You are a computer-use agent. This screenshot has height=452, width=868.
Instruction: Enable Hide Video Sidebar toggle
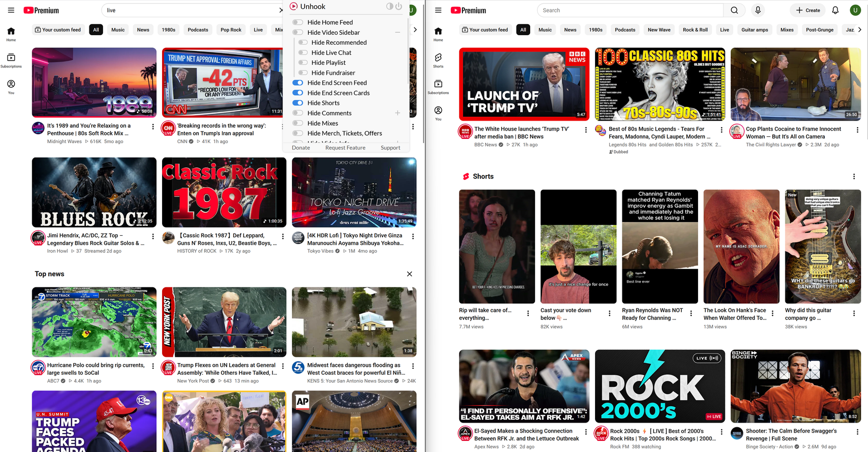tap(298, 32)
